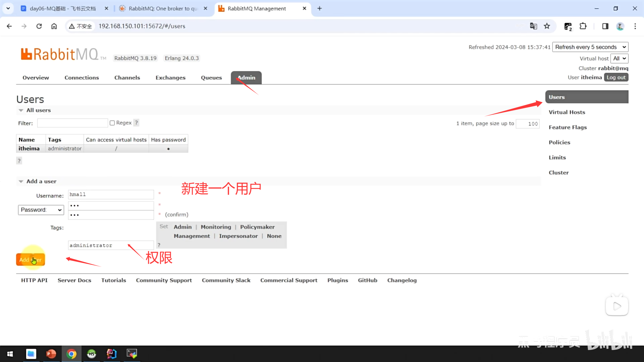The width and height of the screenshot is (644, 362).
Task: Bookmark page with the star icon
Action: tap(547, 26)
